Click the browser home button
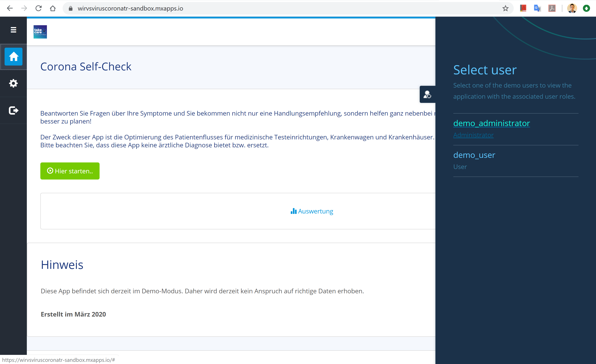The width and height of the screenshot is (596, 364). pos(53,9)
